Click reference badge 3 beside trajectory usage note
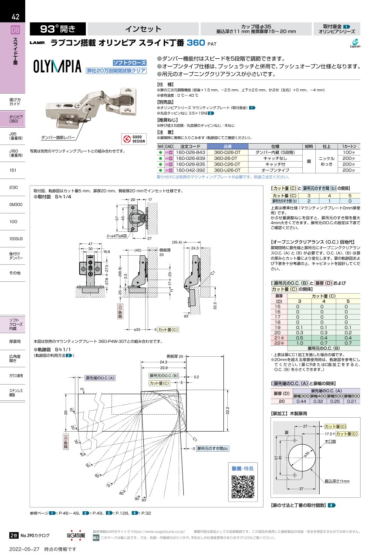 (x=68, y=356)
